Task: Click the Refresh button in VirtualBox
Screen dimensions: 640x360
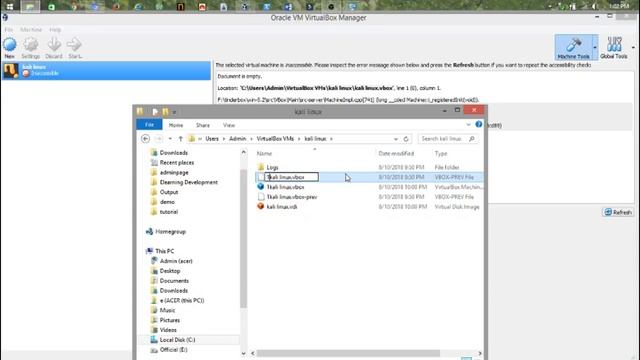Action: 618,212
